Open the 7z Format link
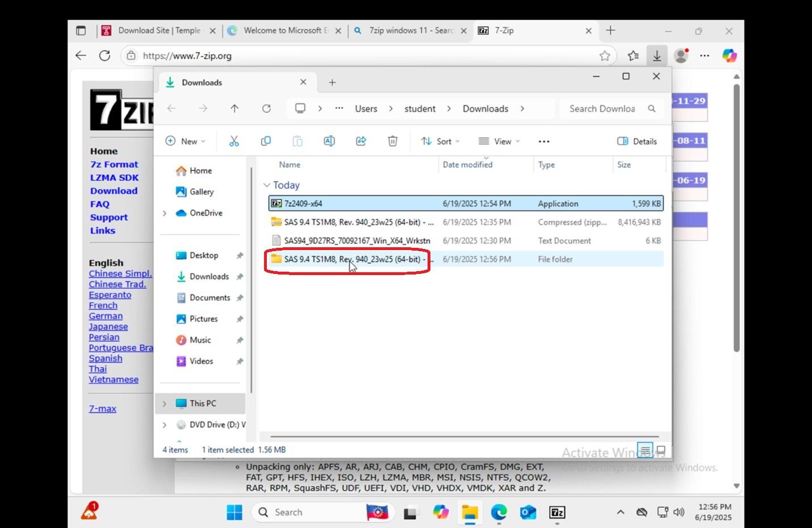The height and width of the screenshot is (528, 812). [x=114, y=164]
